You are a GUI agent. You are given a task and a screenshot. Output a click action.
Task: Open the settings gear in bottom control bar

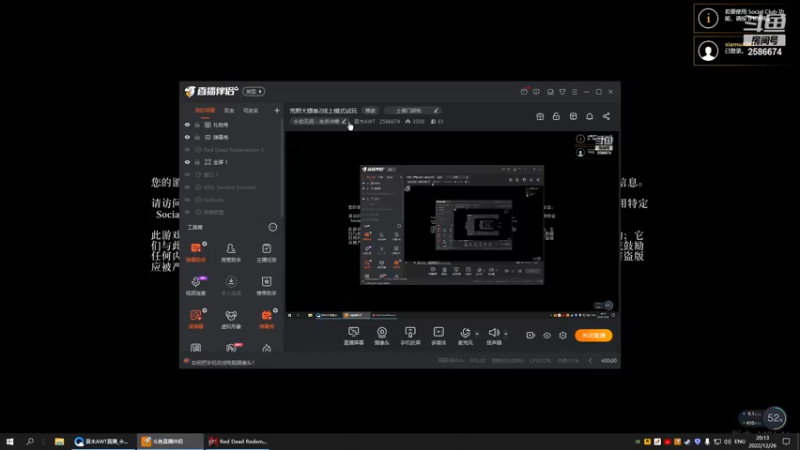click(x=563, y=335)
